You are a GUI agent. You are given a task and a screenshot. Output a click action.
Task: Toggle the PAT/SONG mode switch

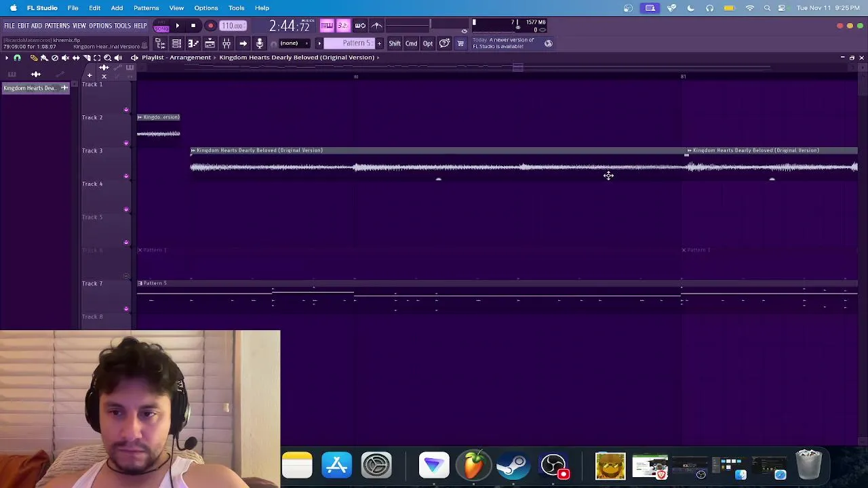[161, 26]
